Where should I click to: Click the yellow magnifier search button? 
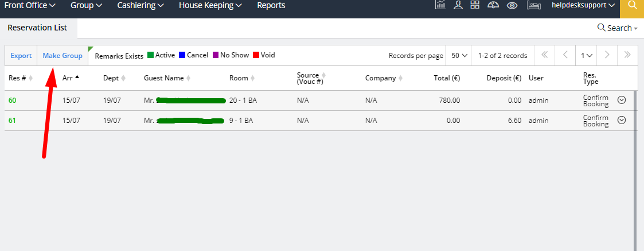click(x=632, y=6)
